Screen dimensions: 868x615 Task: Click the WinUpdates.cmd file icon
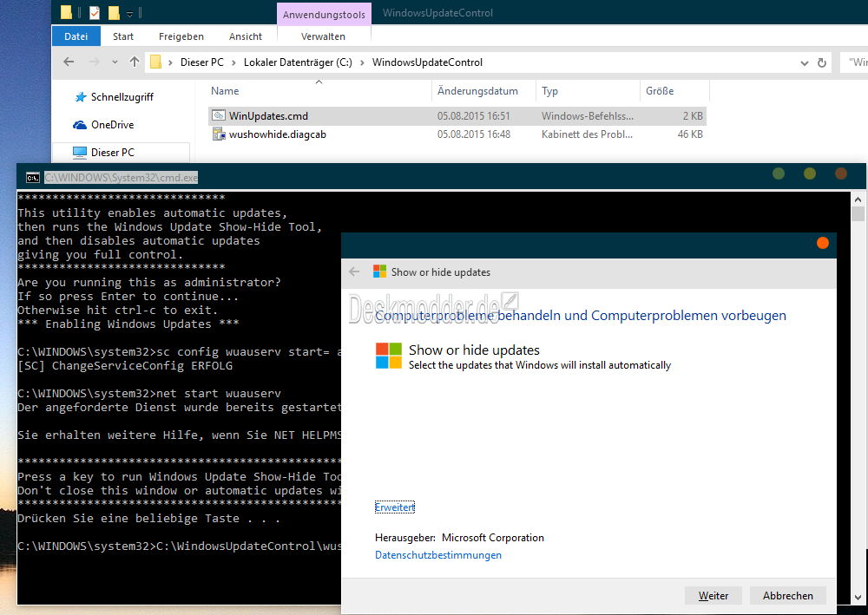tap(219, 115)
